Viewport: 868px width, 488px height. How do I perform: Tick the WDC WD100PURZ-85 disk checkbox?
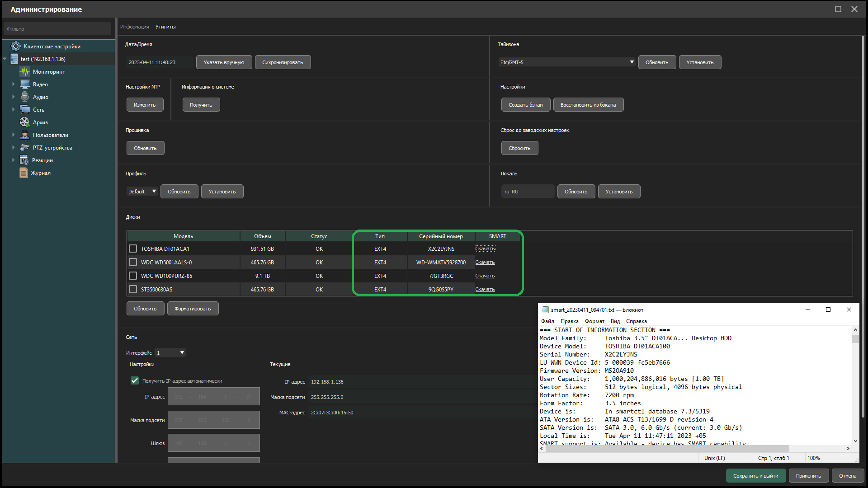click(x=133, y=276)
